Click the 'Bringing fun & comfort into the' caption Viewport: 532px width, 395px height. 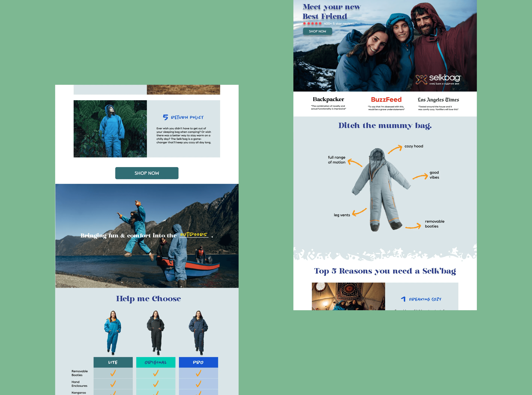point(129,236)
